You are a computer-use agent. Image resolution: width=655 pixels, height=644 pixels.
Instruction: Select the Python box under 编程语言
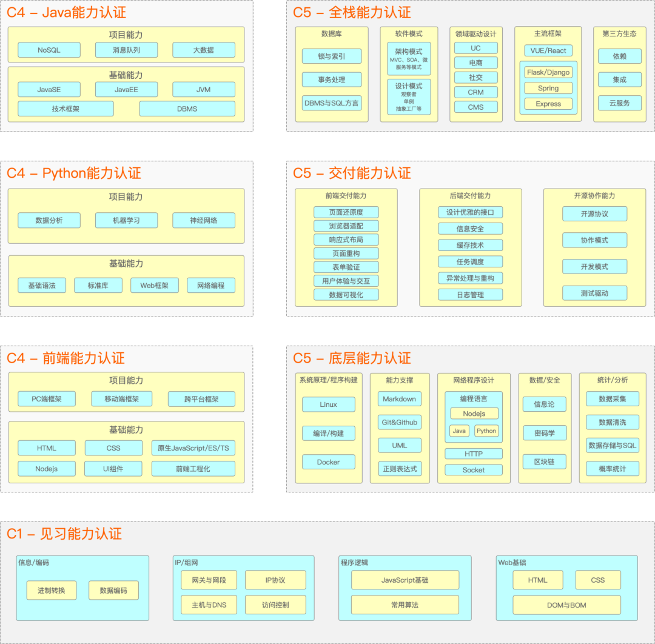[486, 431]
